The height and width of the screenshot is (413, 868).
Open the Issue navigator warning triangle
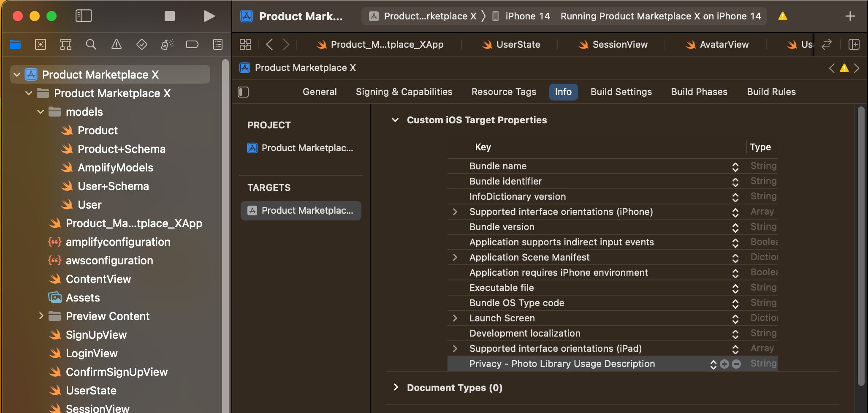117,44
